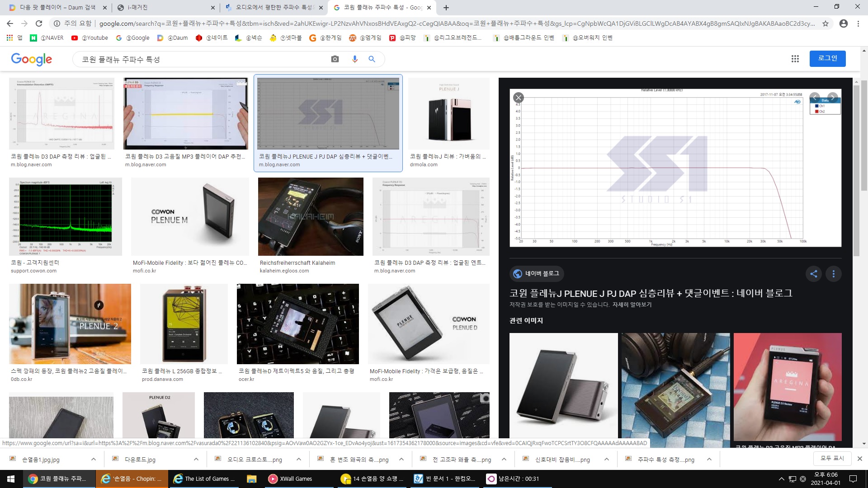Reload the current page
Screen dimensions: 868x488
coord(39,23)
